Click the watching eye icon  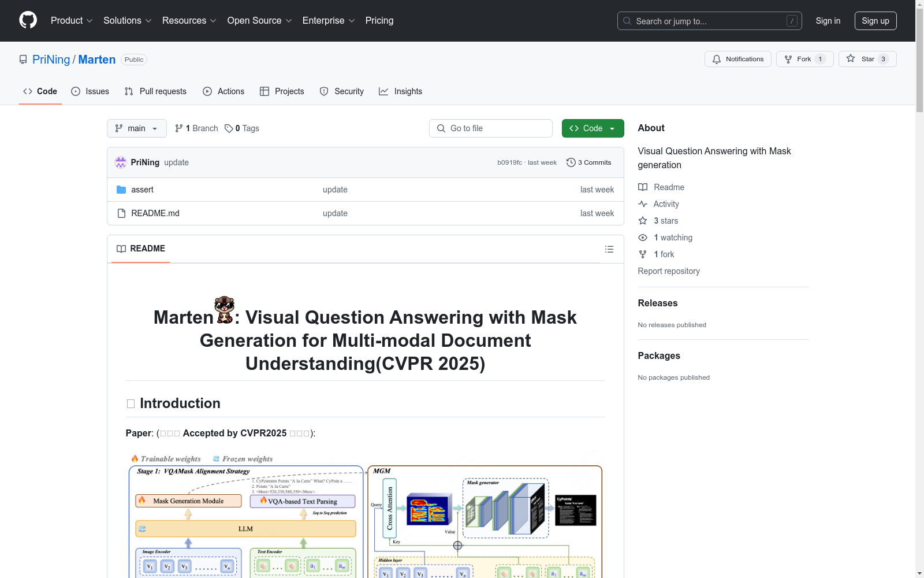pyautogui.click(x=643, y=238)
